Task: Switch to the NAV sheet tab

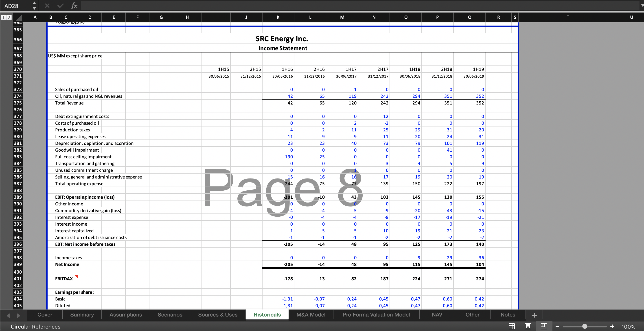Action: (x=437, y=315)
